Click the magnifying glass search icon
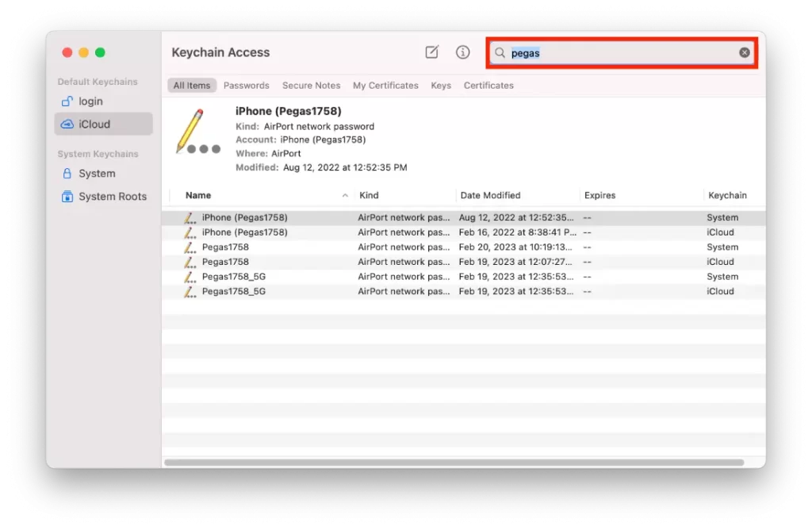 pyautogui.click(x=500, y=52)
